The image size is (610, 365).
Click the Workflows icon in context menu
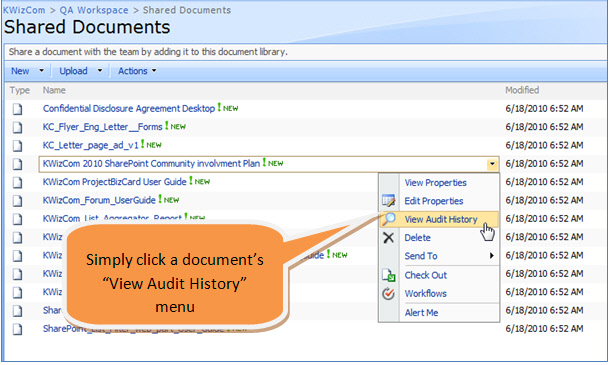(x=388, y=293)
